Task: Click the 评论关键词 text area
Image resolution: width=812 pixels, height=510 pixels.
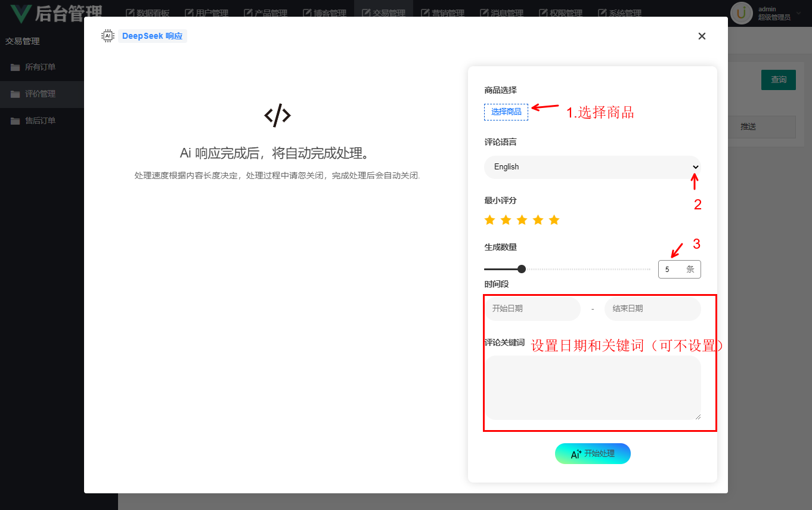Action: (593, 388)
